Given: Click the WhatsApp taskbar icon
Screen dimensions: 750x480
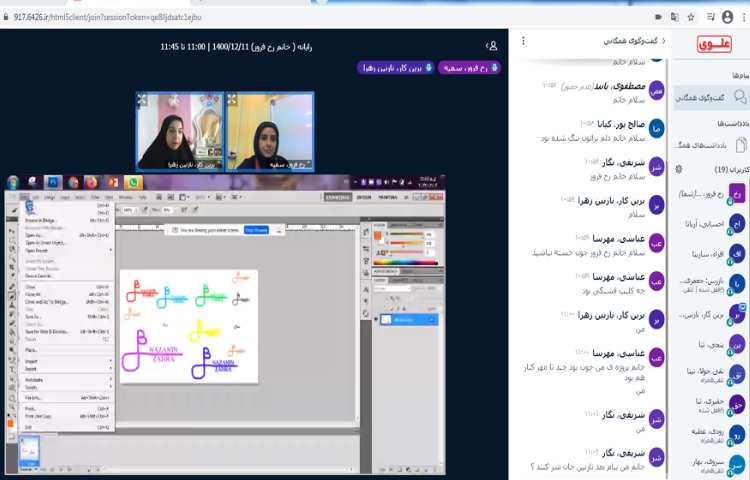Looking at the screenshot, I should tap(133, 182).
